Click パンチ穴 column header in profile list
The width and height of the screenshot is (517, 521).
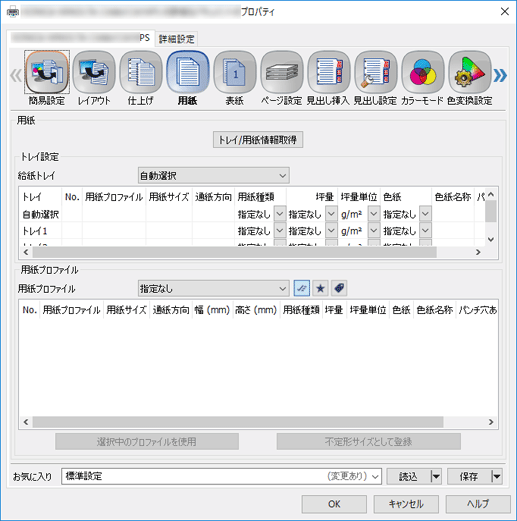(x=477, y=310)
